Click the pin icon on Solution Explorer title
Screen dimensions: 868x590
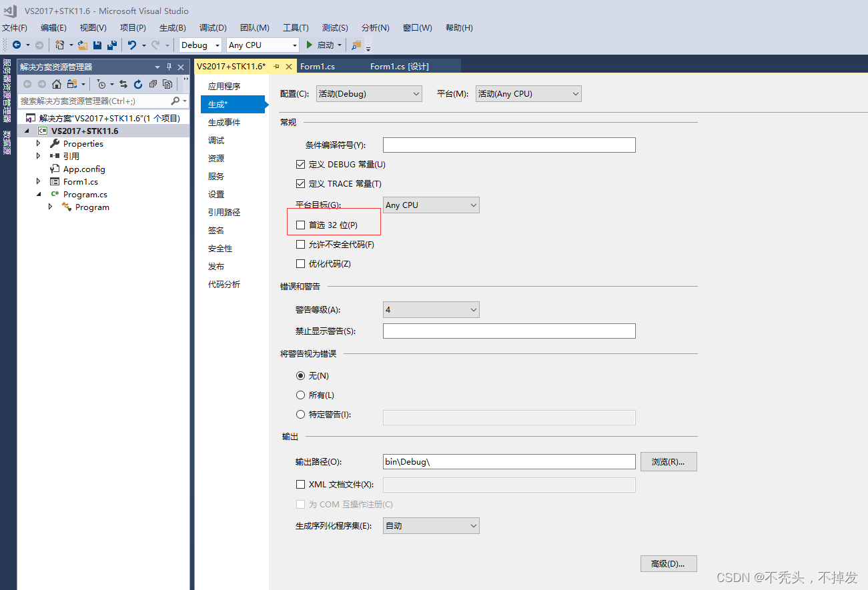[x=169, y=67]
